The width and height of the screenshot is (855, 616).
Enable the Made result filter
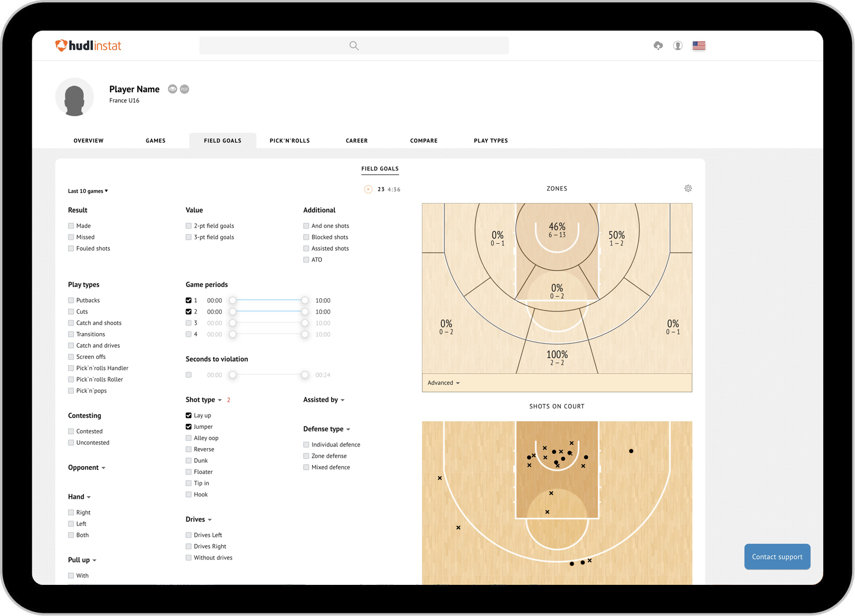coord(71,225)
